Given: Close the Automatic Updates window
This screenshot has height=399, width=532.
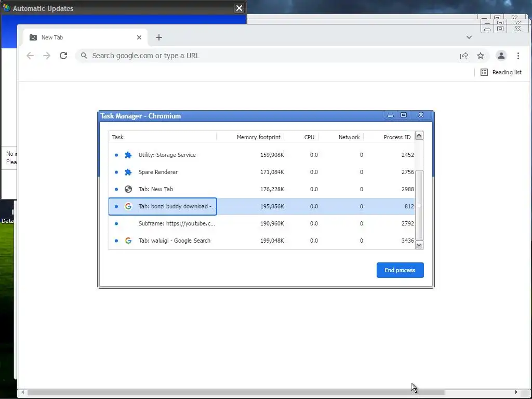Looking at the screenshot, I should click(239, 8).
